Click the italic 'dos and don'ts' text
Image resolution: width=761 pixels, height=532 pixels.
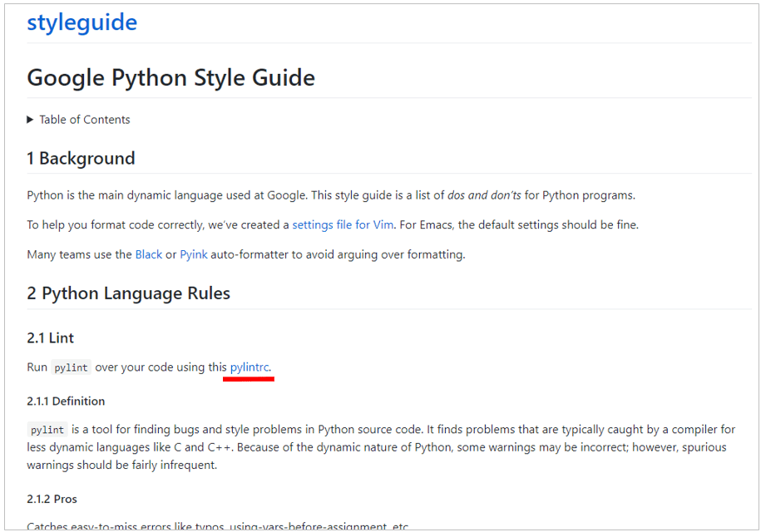click(484, 195)
